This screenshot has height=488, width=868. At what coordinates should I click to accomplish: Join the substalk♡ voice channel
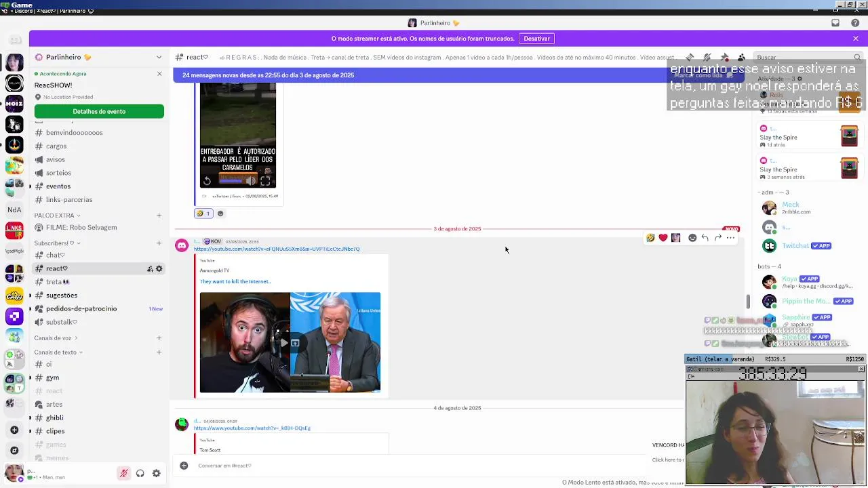tap(62, 322)
